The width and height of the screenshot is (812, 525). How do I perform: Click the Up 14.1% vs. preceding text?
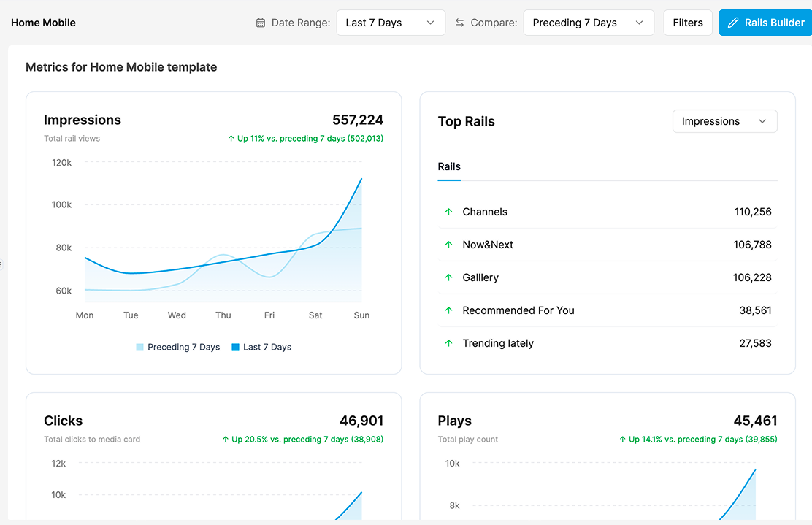pyautogui.click(x=703, y=440)
